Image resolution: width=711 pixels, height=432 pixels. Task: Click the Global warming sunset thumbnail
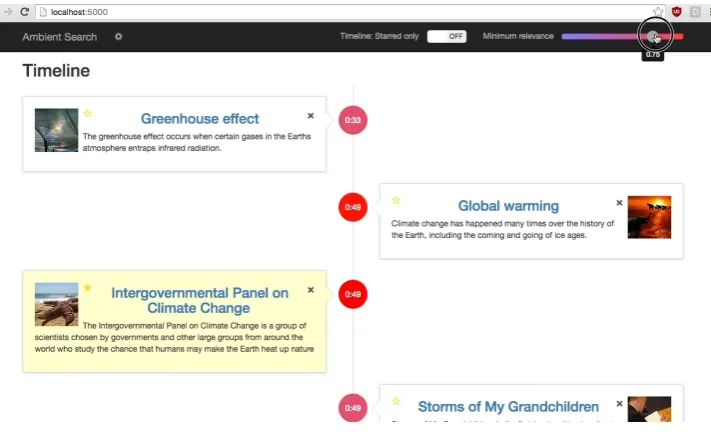(x=649, y=217)
